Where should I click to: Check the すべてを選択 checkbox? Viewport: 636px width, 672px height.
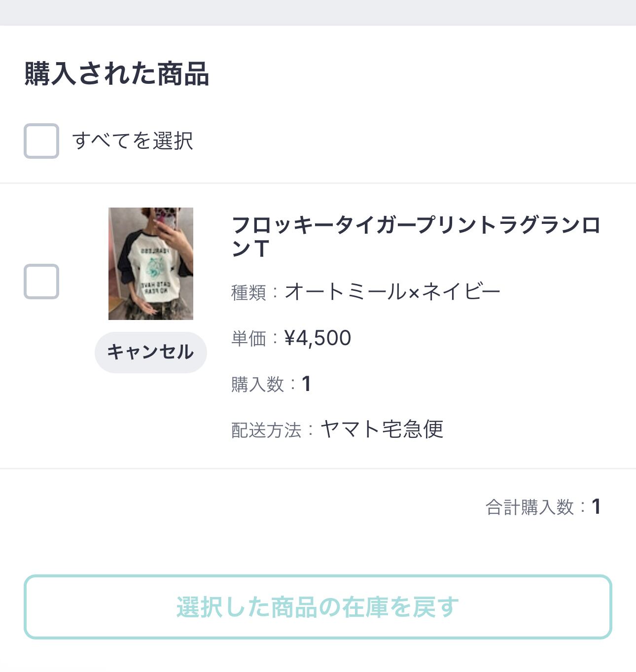(41, 141)
